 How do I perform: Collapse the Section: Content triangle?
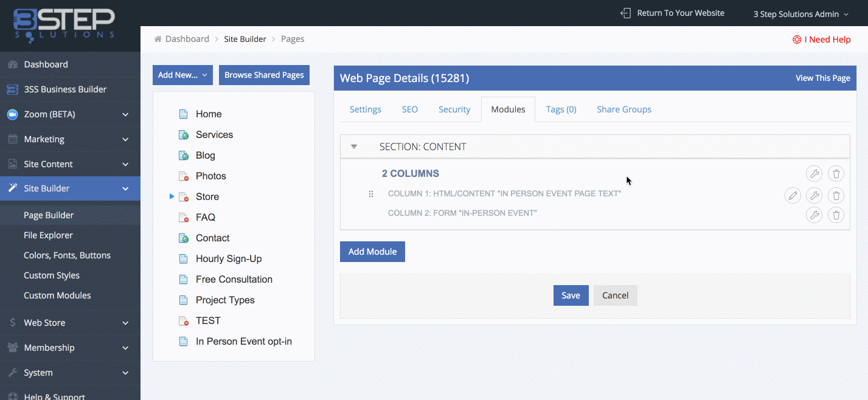coord(354,147)
